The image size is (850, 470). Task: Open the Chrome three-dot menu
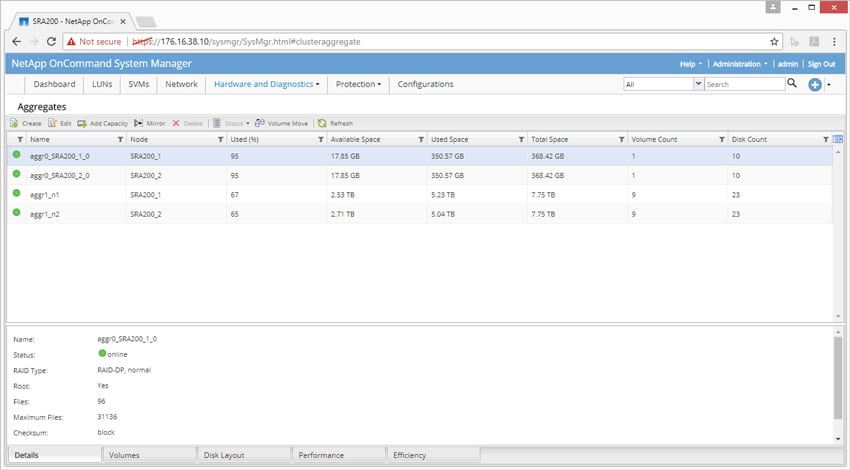(834, 42)
